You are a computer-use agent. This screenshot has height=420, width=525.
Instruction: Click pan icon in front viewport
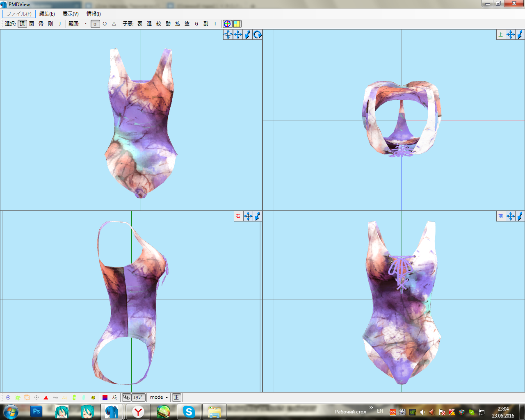[511, 216]
